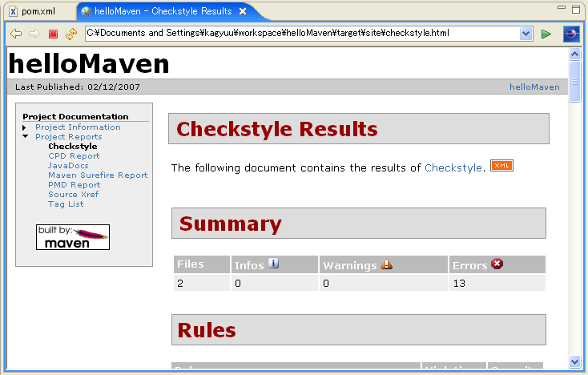Click the scrollbar down arrow

(x=574, y=361)
